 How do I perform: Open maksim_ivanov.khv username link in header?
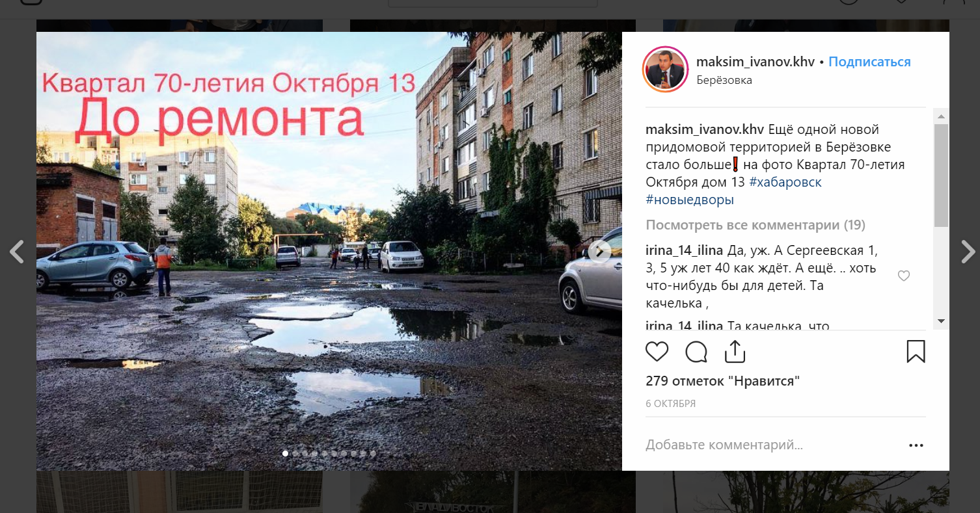pos(755,62)
